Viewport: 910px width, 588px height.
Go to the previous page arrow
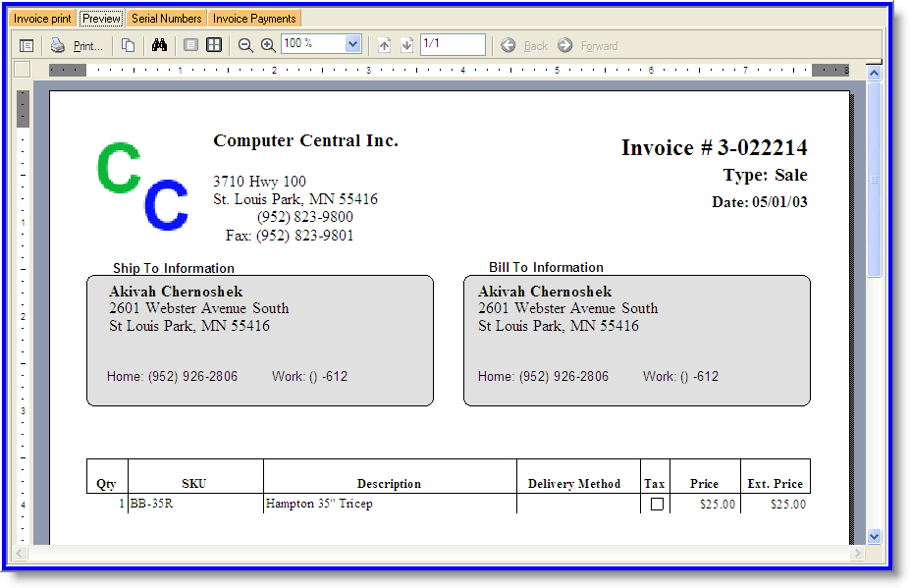384,45
